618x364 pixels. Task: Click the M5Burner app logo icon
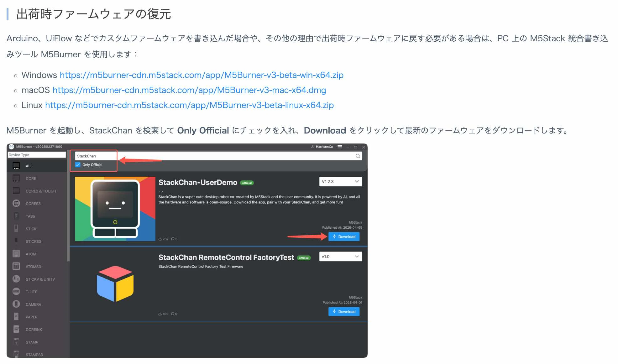(x=12, y=147)
